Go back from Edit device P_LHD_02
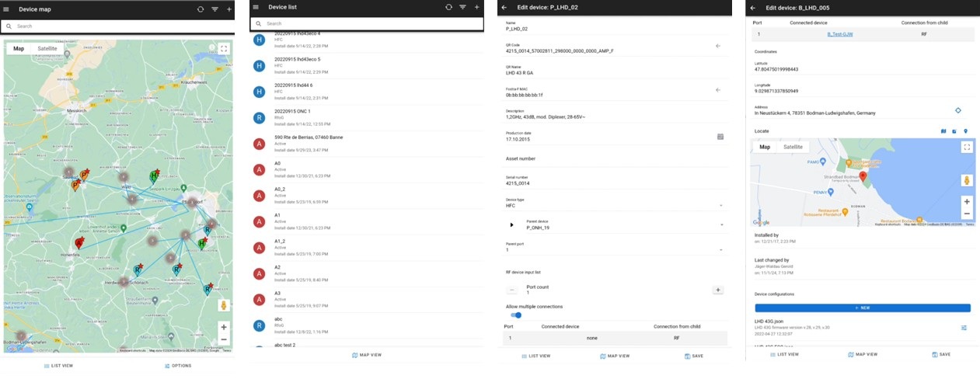This screenshot has height=379, width=980. click(504, 7)
